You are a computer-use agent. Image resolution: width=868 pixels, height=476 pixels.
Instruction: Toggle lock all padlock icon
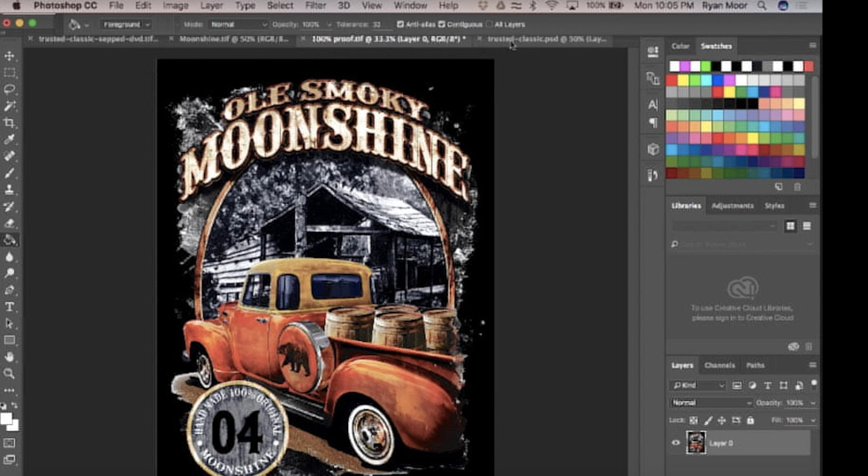point(750,420)
